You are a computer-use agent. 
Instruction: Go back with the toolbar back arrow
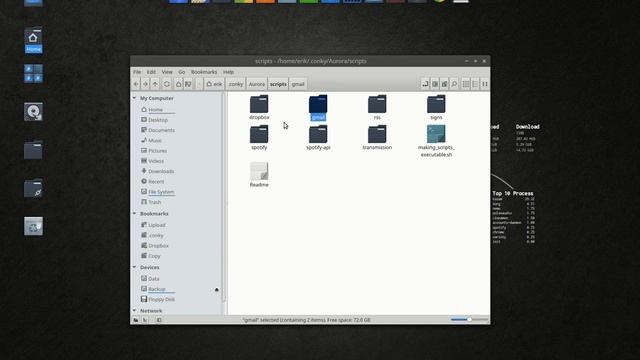point(136,84)
